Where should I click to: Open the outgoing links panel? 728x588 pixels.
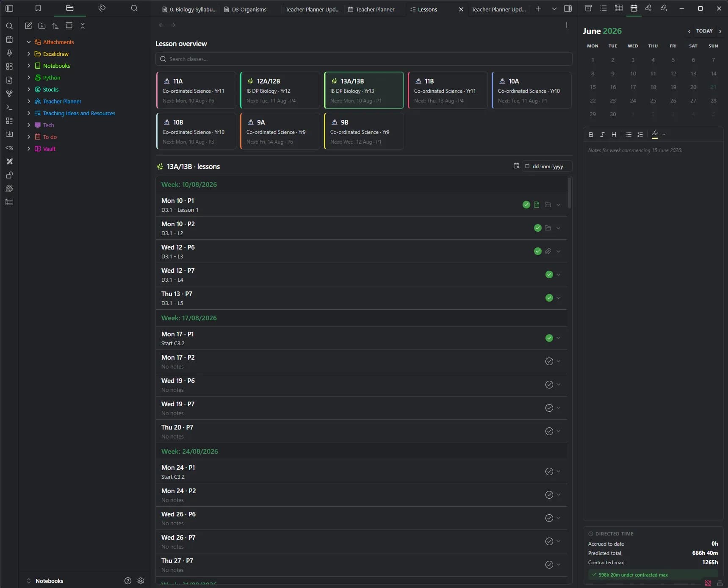pos(664,8)
